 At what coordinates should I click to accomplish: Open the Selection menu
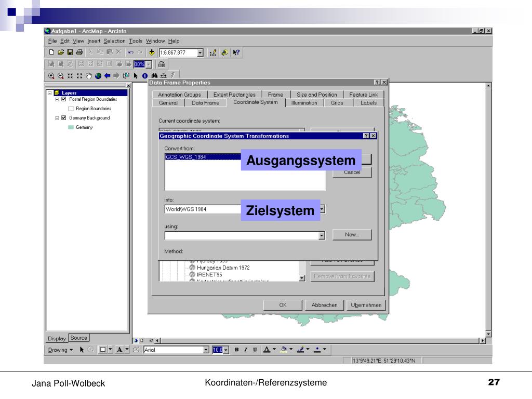click(114, 41)
